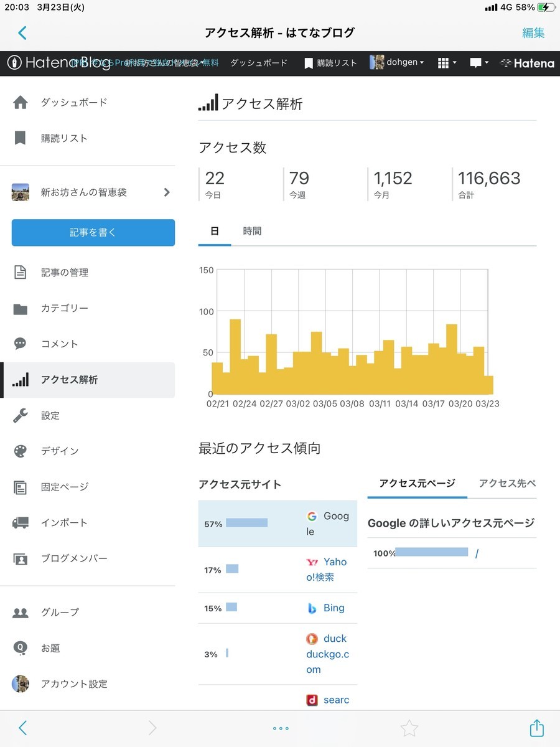Click the dohgen profile avatar in header

(376, 63)
